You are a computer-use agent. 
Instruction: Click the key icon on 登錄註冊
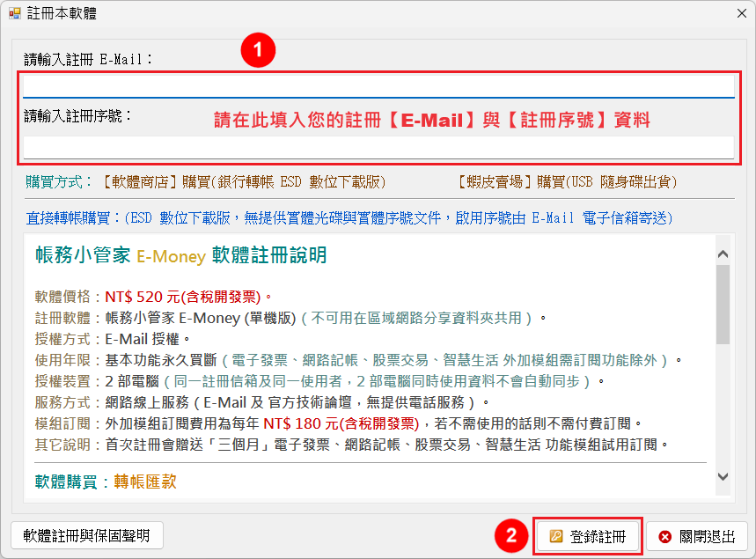click(x=556, y=536)
